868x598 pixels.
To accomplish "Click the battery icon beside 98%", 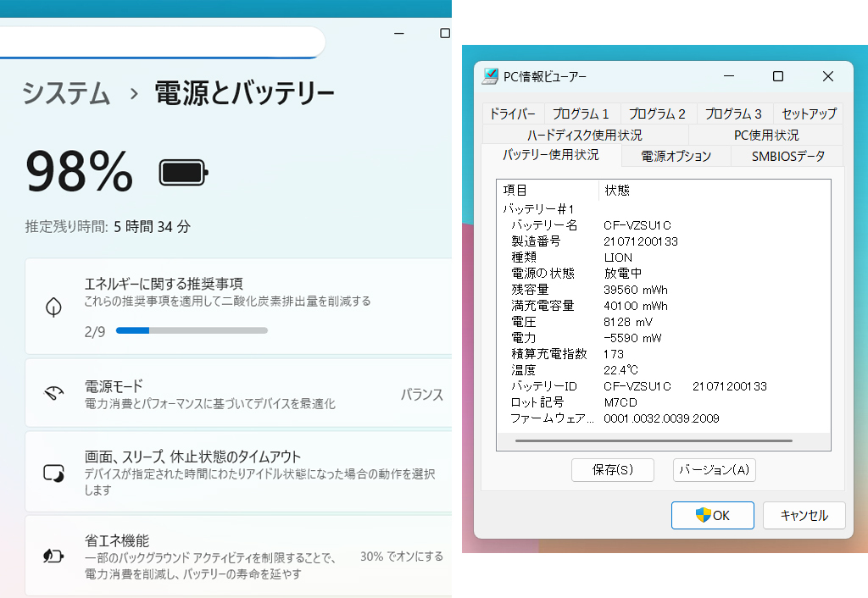I will (181, 172).
